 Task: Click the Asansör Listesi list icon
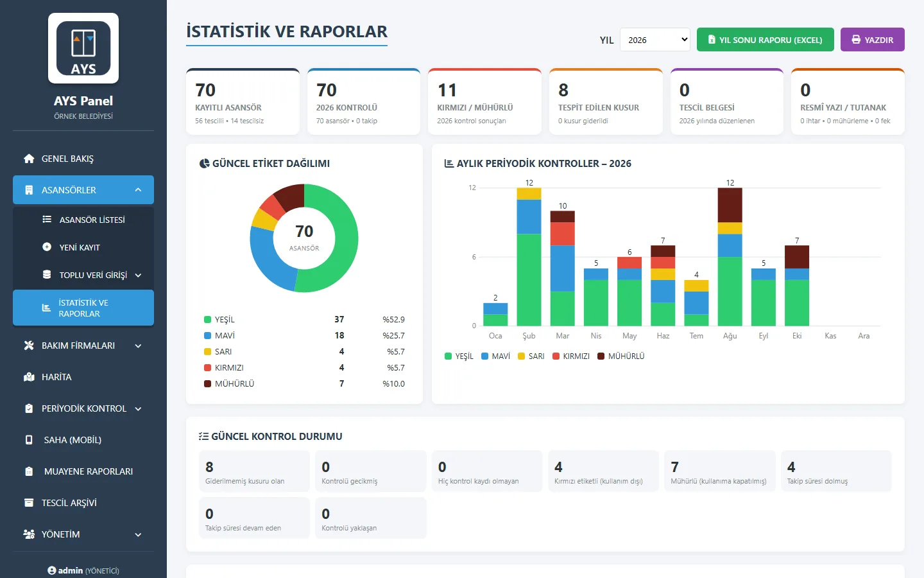pos(47,220)
